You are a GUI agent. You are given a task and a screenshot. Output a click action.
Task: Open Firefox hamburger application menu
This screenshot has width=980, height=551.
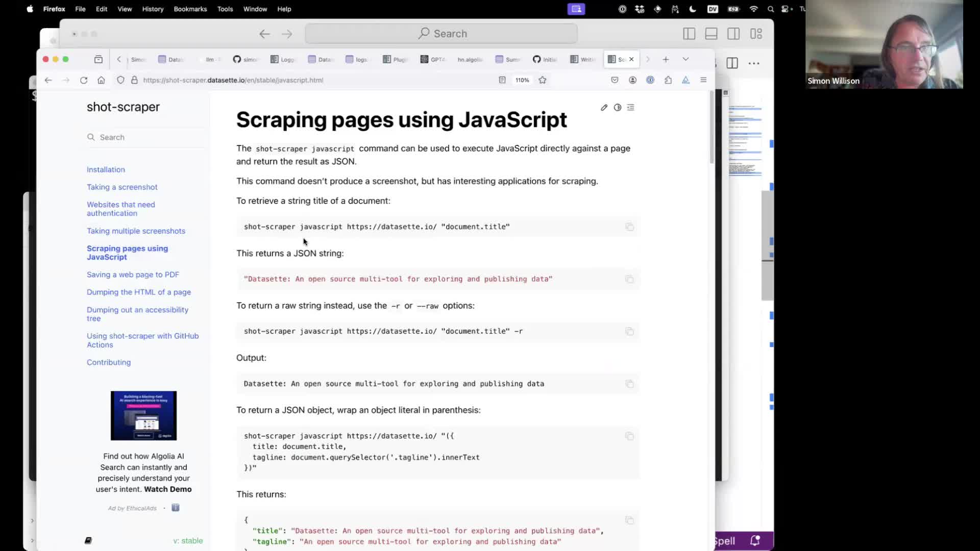(703, 80)
